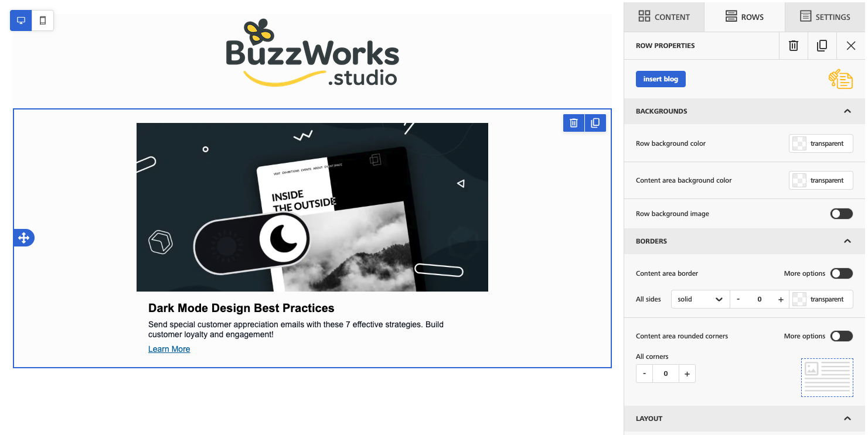Delete the selected row using the trash icon
Image resolution: width=868 pixels, height=435 pixels.
(x=793, y=45)
